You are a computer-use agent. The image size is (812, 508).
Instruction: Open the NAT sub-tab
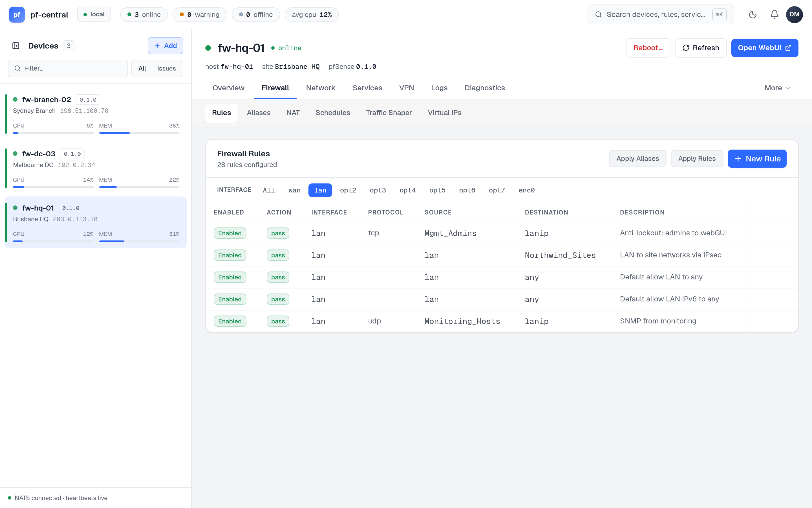coord(293,113)
